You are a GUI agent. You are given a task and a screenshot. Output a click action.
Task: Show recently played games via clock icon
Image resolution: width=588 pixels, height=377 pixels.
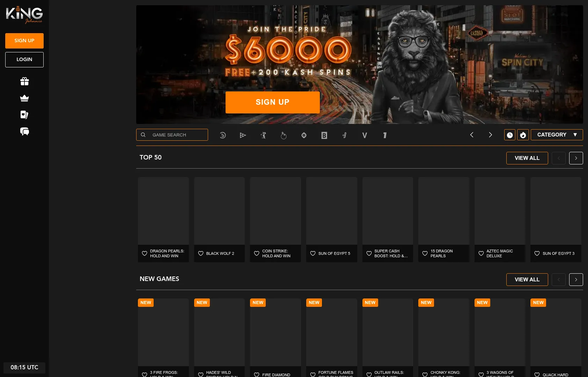click(510, 135)
